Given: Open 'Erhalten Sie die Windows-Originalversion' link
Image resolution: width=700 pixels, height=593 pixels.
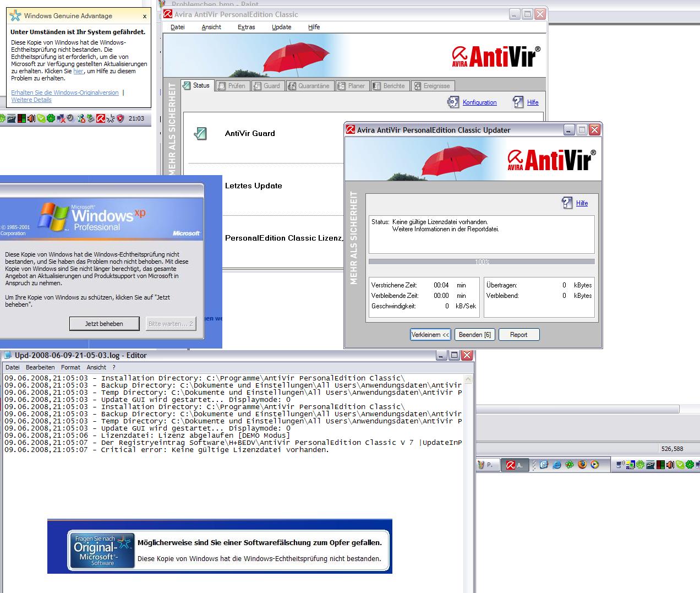Looking at the screenshot, I should 65,93.
